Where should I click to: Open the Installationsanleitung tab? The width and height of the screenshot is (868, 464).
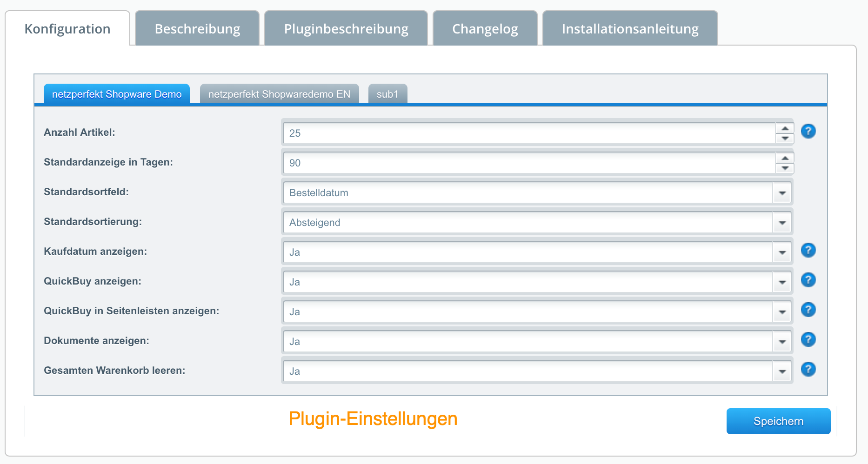point(630,28)
